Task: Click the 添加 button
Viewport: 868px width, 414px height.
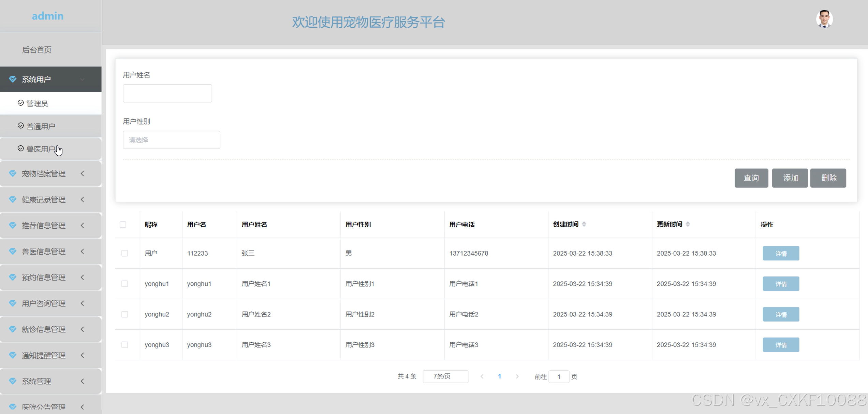Action: 790,178
